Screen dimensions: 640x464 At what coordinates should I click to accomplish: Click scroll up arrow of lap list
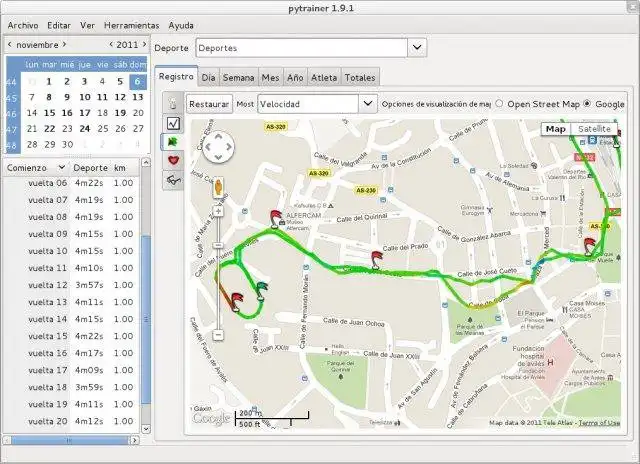(146, 162)
